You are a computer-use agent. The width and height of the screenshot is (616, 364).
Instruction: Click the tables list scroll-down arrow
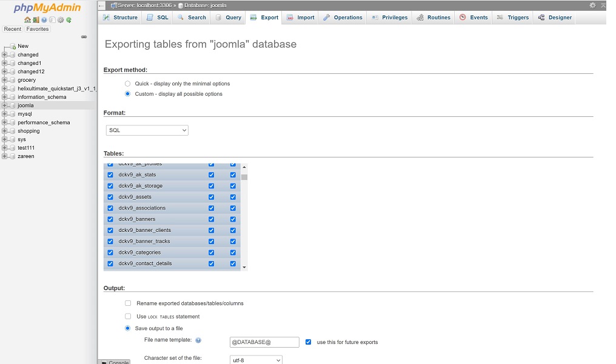click(244, 268)
